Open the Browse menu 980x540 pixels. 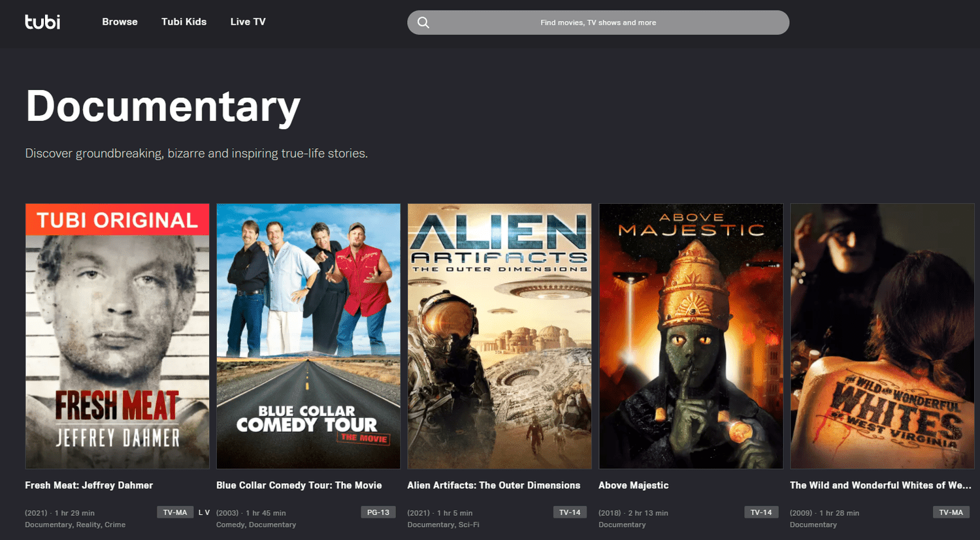[x=120, y=22]
